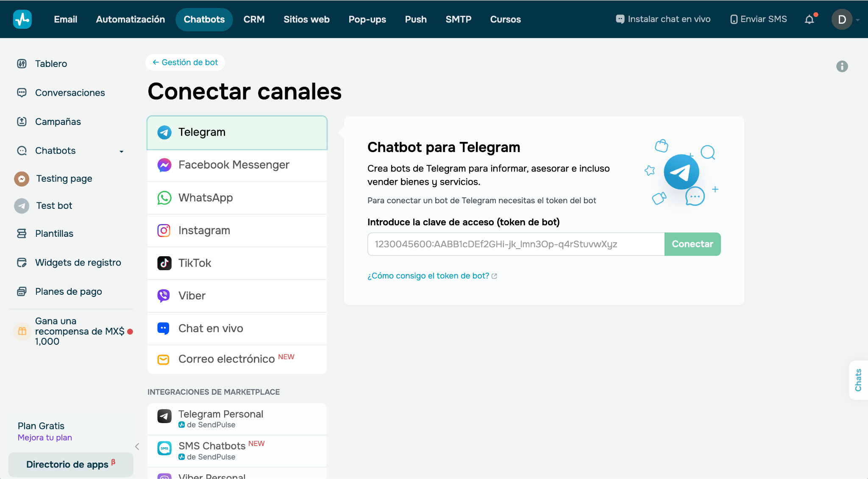Click the Enviar SMS phone icon
Image resolution: width=868 pixels, height=479 pixels.
(734, 19)
